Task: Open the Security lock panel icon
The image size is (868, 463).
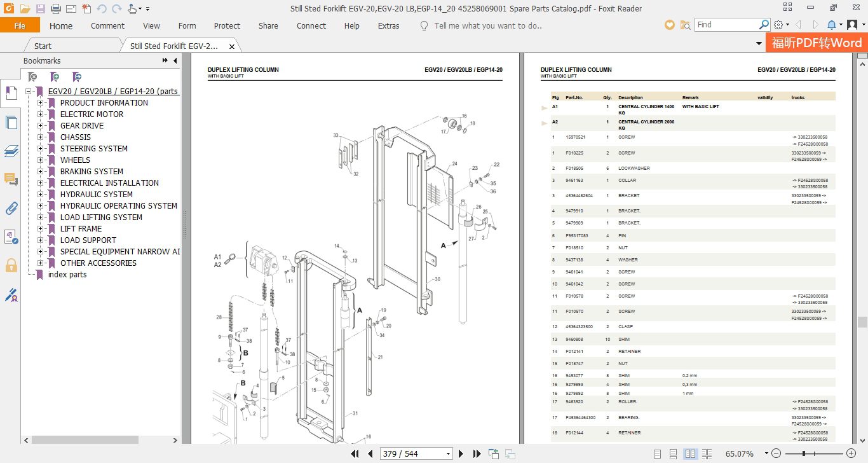Action: (11, 265)
